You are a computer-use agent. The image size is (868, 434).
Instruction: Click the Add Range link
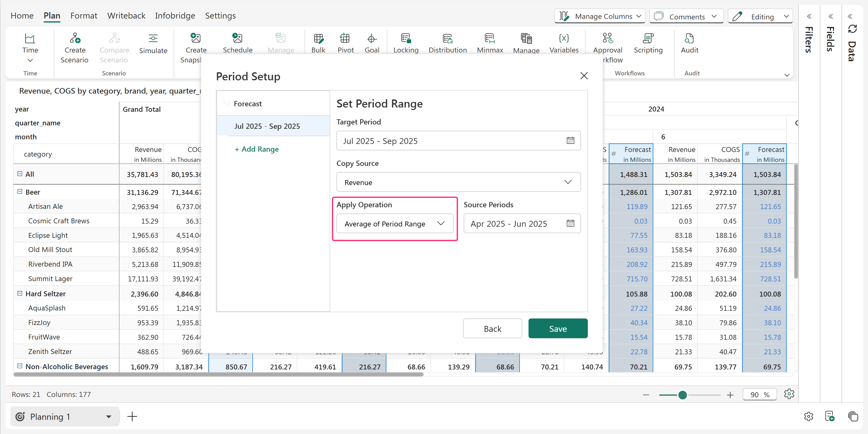(x=257, y=149)
